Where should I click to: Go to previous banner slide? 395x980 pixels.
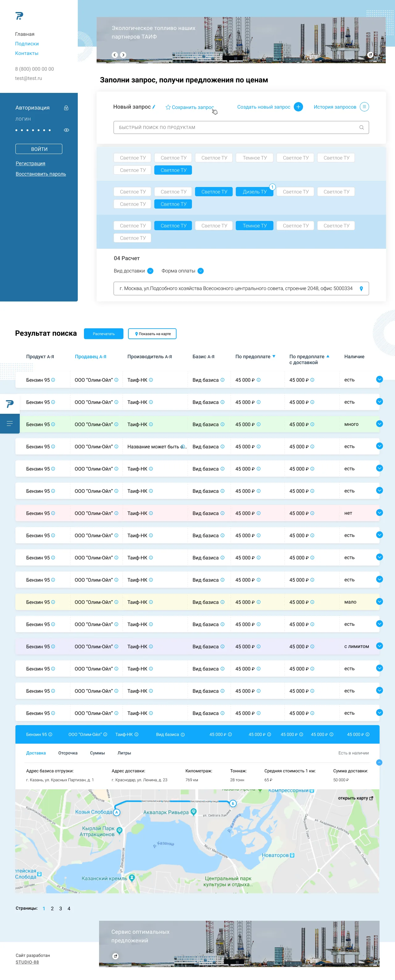(x=114, y=55)
